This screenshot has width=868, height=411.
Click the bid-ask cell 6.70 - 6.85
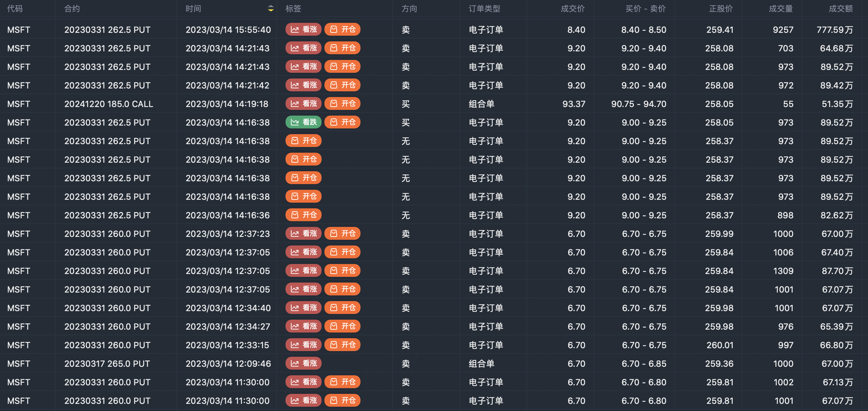click(x=644, y=364)
